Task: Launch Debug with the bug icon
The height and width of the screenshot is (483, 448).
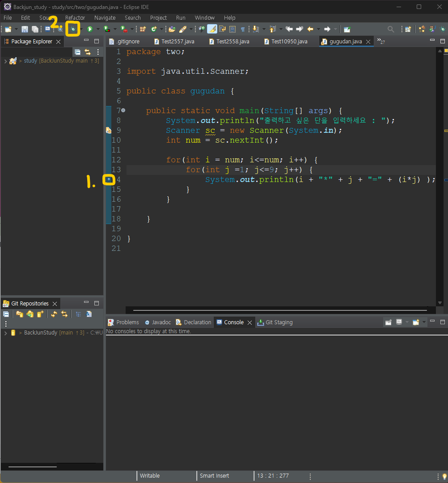Action: [x=73, y=29]
